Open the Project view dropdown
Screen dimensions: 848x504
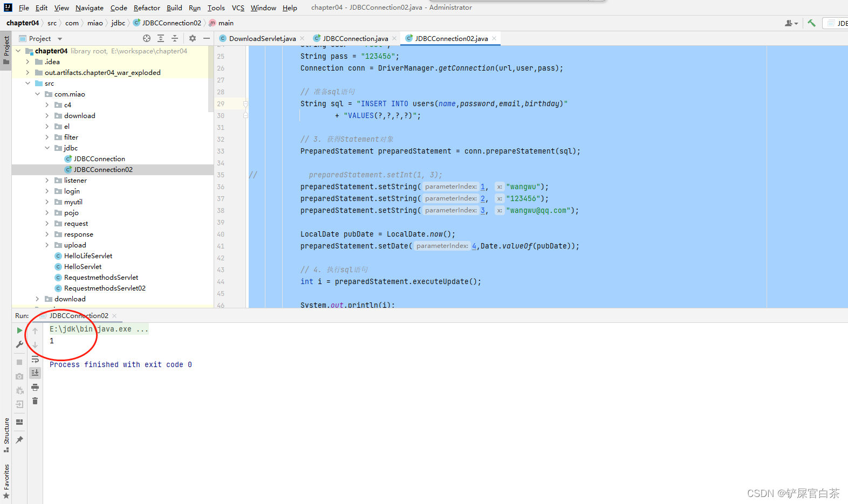click(x=40, y=39)
